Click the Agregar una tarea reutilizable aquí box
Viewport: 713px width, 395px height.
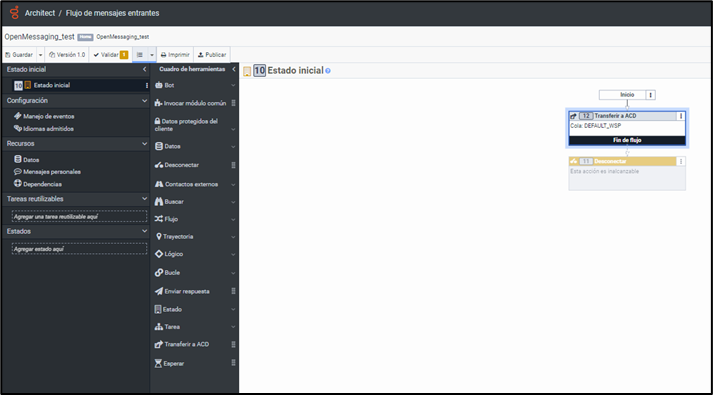tap(79, 216)
